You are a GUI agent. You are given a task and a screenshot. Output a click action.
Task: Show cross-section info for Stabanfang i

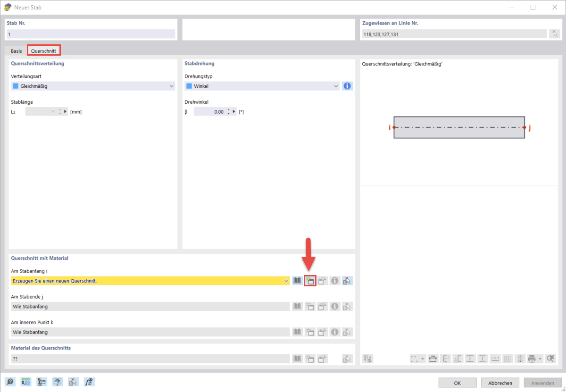335,281
